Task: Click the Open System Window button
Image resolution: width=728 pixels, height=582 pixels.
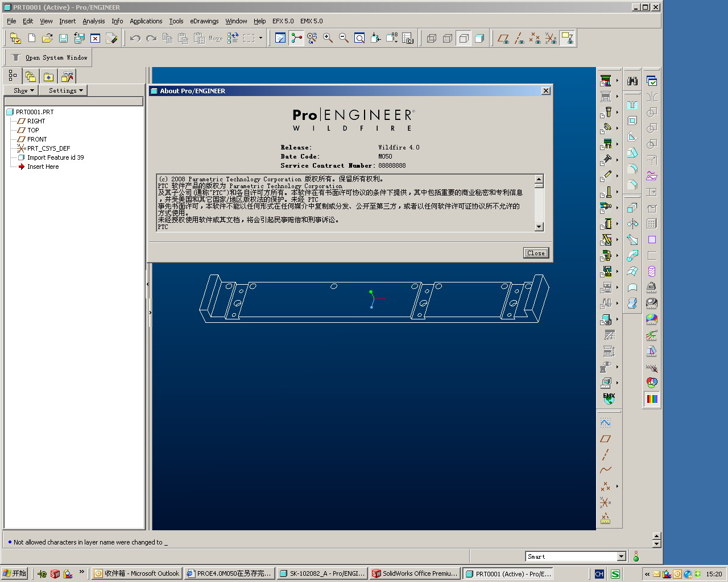Action: [49, 57]
